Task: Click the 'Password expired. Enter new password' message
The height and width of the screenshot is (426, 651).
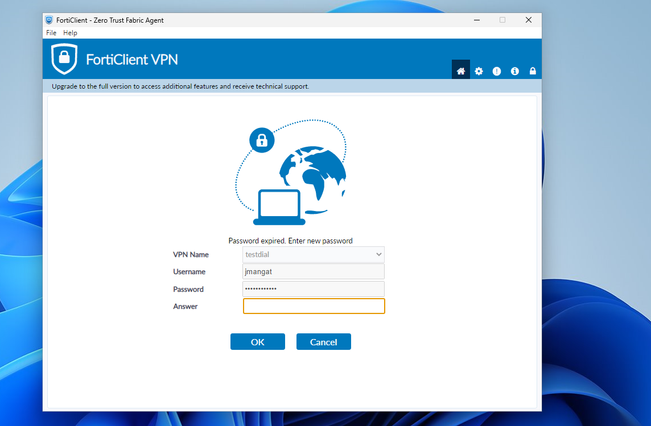Action: point(291,241)
